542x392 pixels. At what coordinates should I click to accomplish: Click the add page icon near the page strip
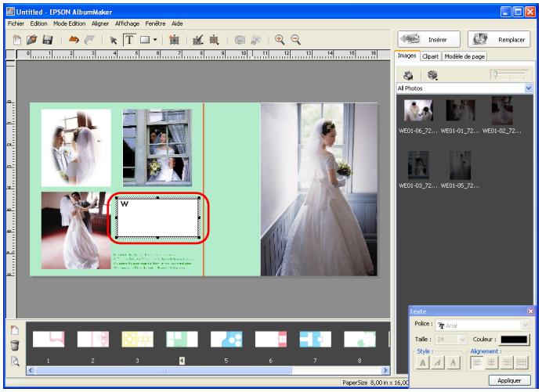(x=15, y=330)
